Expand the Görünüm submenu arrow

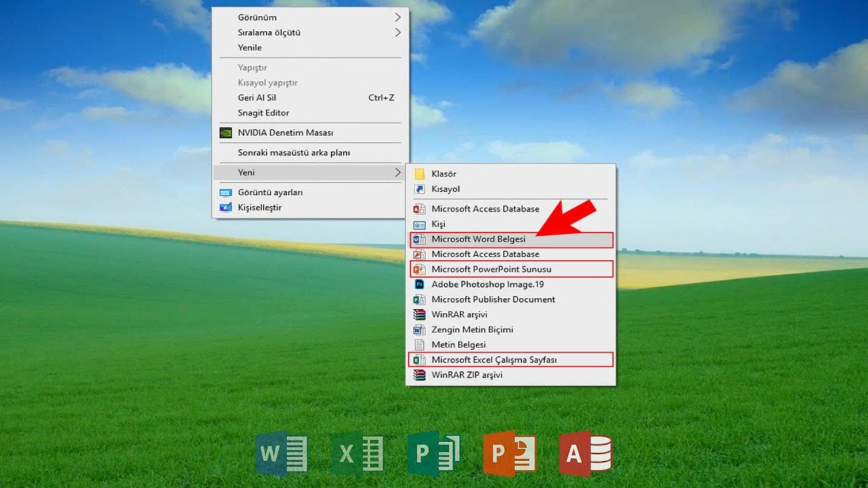[397, 17]
